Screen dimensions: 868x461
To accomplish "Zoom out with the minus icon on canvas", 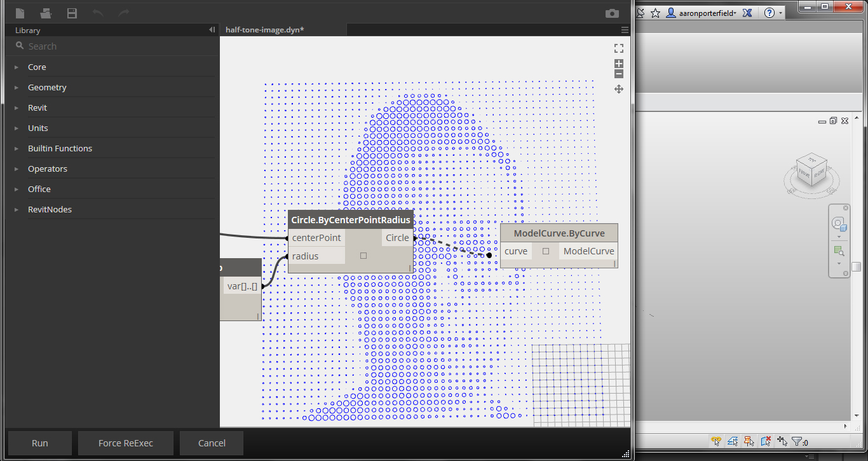I will click(619, 74).
